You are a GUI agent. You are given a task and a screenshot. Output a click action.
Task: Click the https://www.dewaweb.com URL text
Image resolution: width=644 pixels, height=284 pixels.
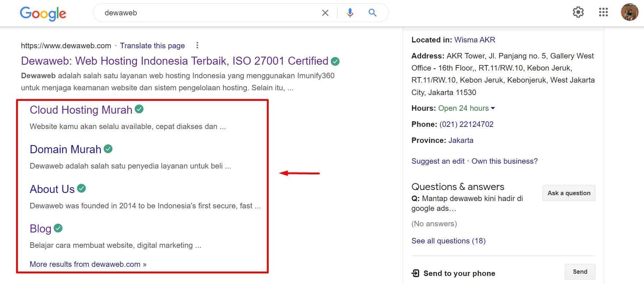coord(66,46)
